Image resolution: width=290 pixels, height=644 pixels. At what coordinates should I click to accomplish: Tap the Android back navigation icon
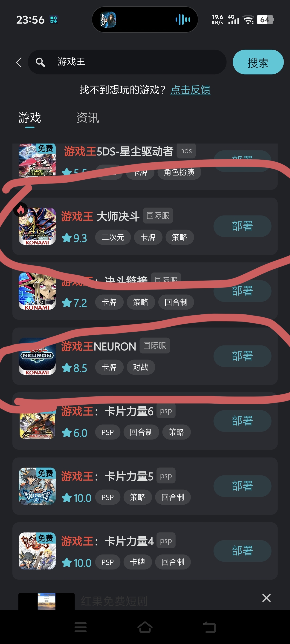click(x=209, y=627)
